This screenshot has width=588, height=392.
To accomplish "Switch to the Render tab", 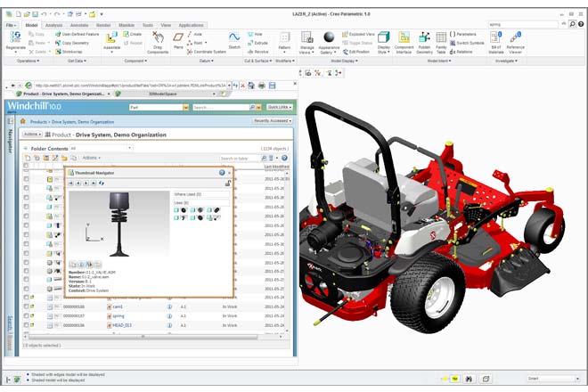I will tap(103, 25).
